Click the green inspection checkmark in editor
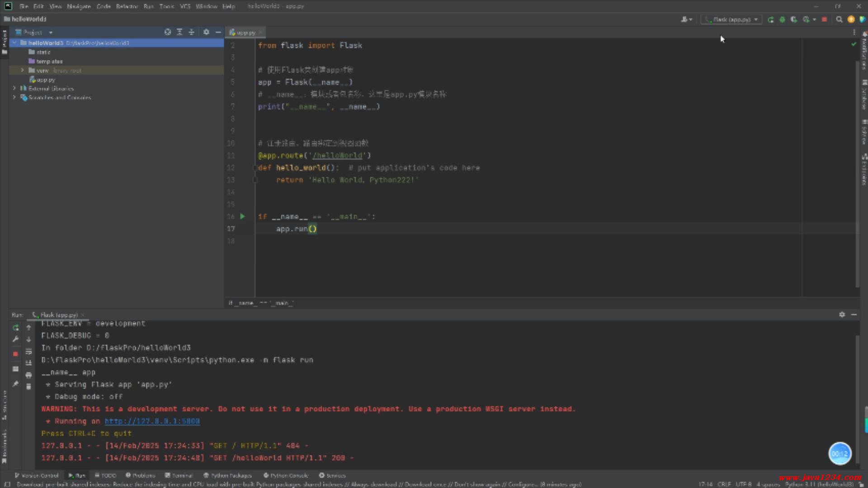Screen dimensions: 868x488 pyautogui.click(x=854, y=44)
